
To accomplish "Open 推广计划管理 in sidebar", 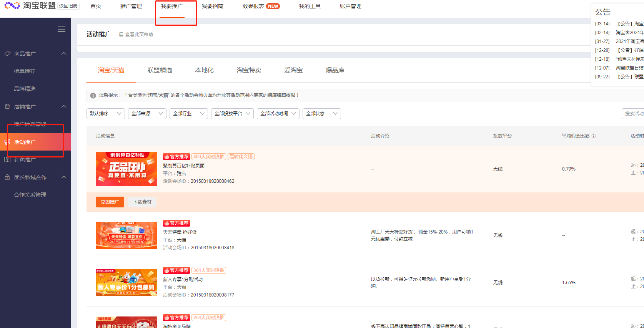I will 30,124.
